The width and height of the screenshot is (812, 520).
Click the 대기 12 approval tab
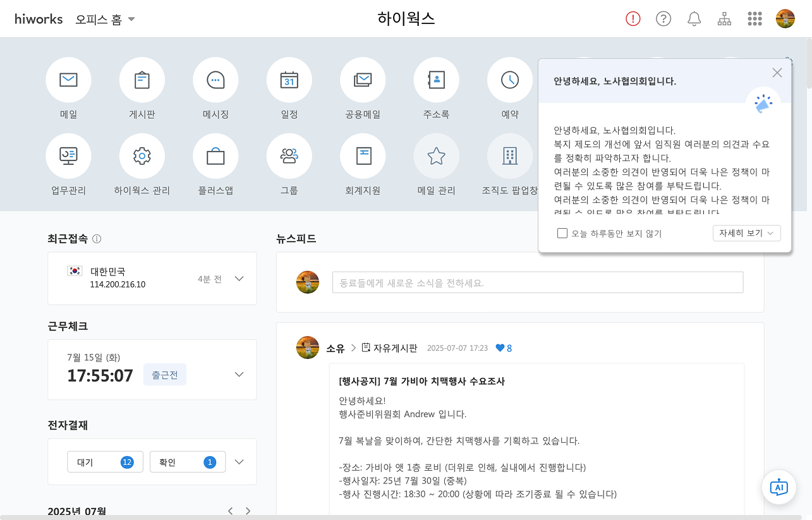[x=105, y=462]
